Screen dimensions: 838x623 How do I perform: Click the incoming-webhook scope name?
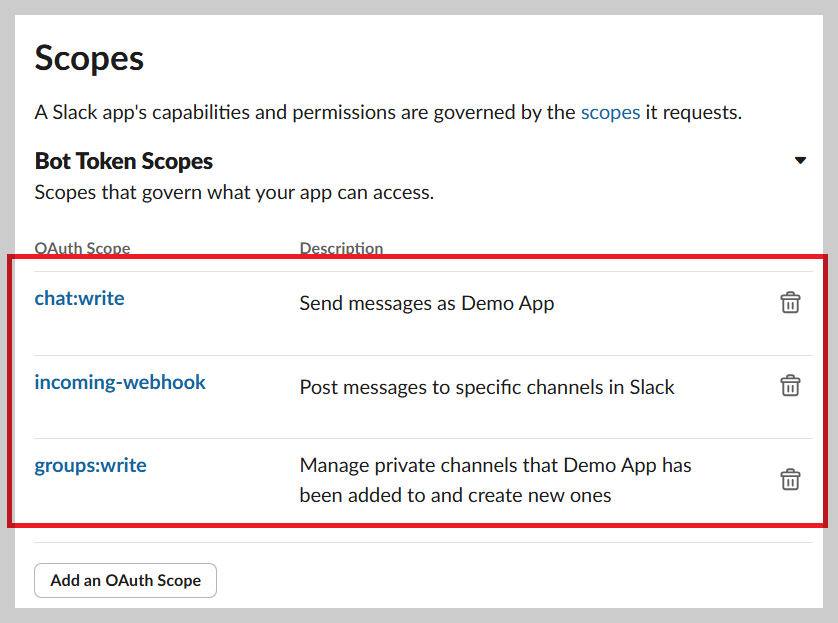tap(120, 382)
